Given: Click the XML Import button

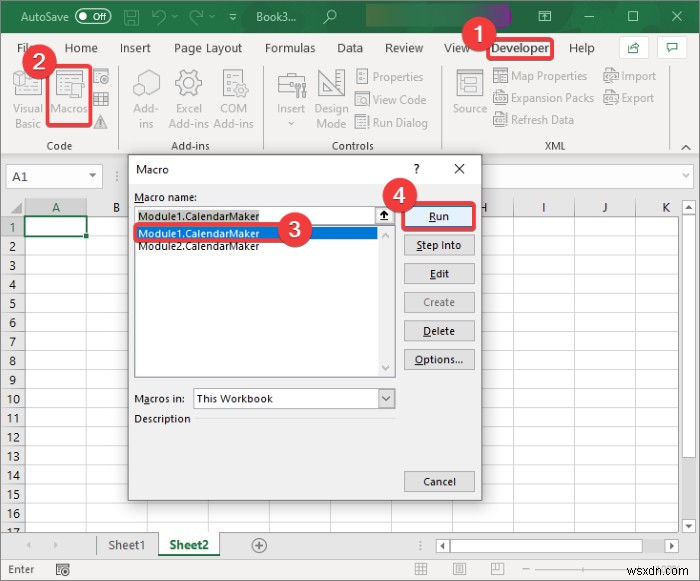Looking at the screenshot, I should [x=629, y=76].
